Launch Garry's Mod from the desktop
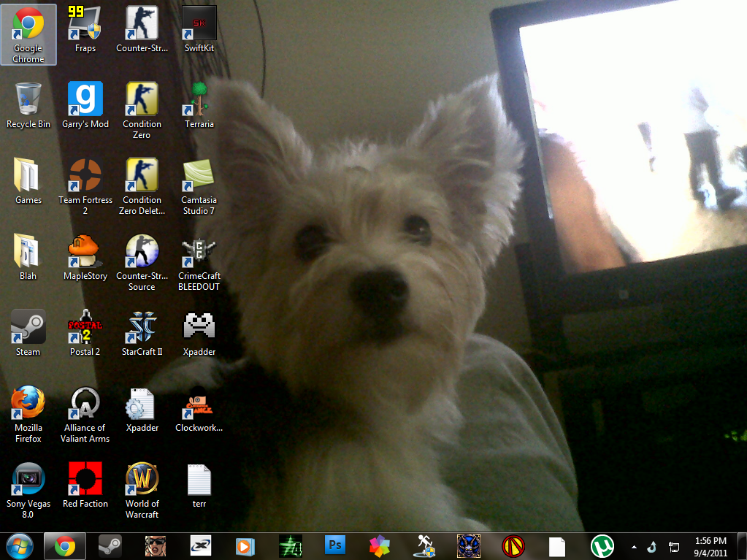Image resolution: width=747 pixels, height=560 pixels. coord(85,99)
